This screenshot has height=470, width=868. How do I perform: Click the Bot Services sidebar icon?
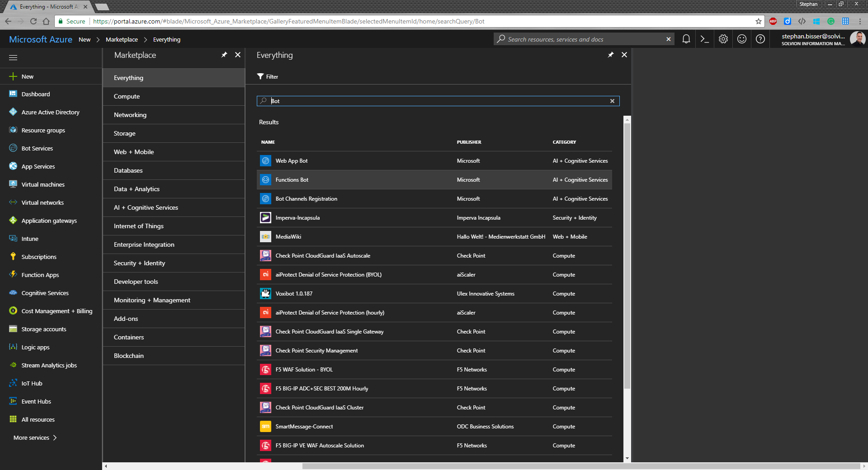click(13, 148)
